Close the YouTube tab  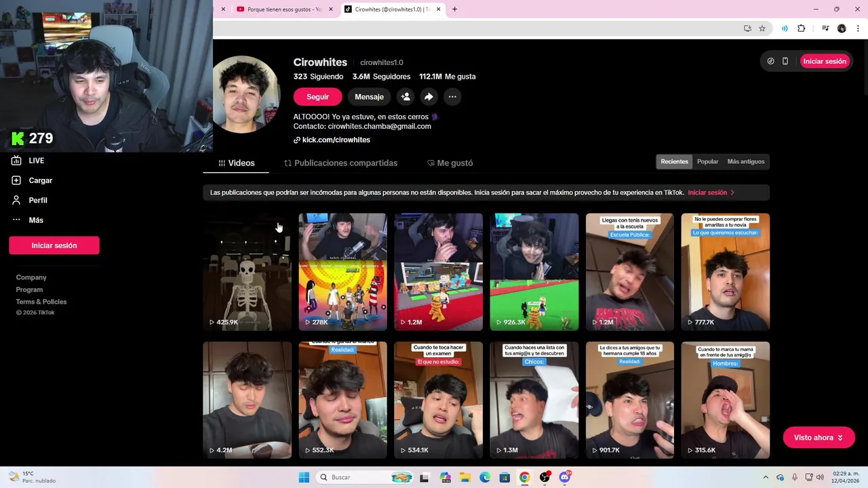[331, 9]
